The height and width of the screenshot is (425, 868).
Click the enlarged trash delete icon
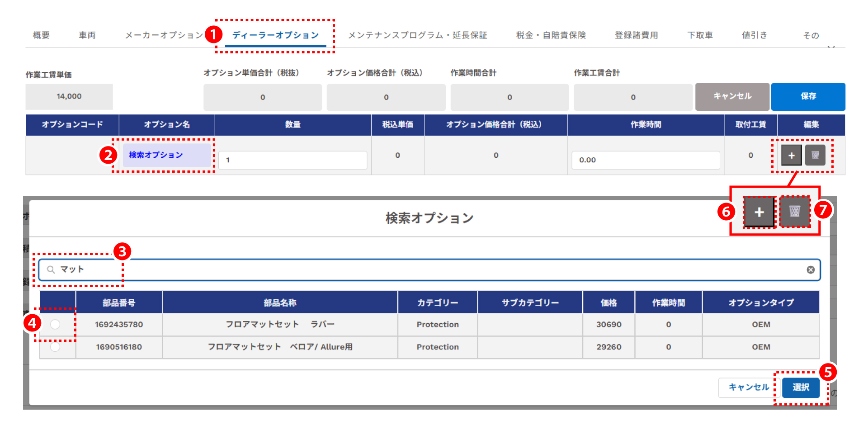pyautogui.click(x=794, y=211)
